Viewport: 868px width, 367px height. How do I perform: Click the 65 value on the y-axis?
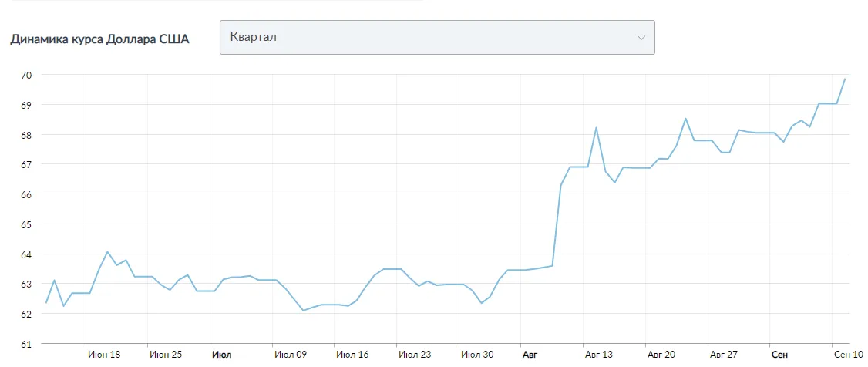[26, 224]
